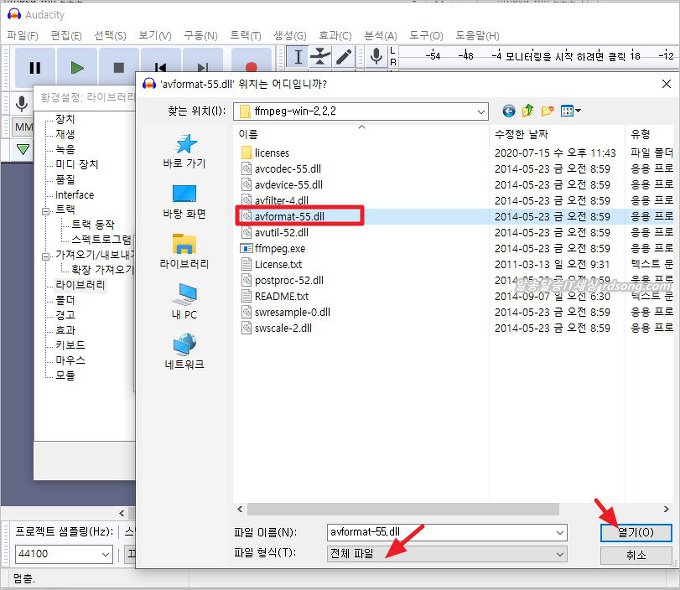Open the licenses folder entry
The height and width of the screenshot is (590, 680).
(271, 153)
